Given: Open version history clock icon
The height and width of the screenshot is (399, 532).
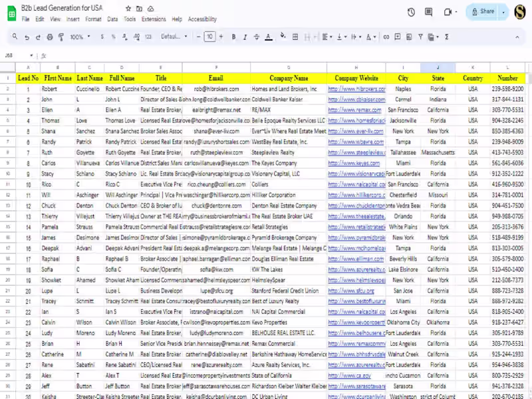Looking at the screenshot, I should (411, 13).
